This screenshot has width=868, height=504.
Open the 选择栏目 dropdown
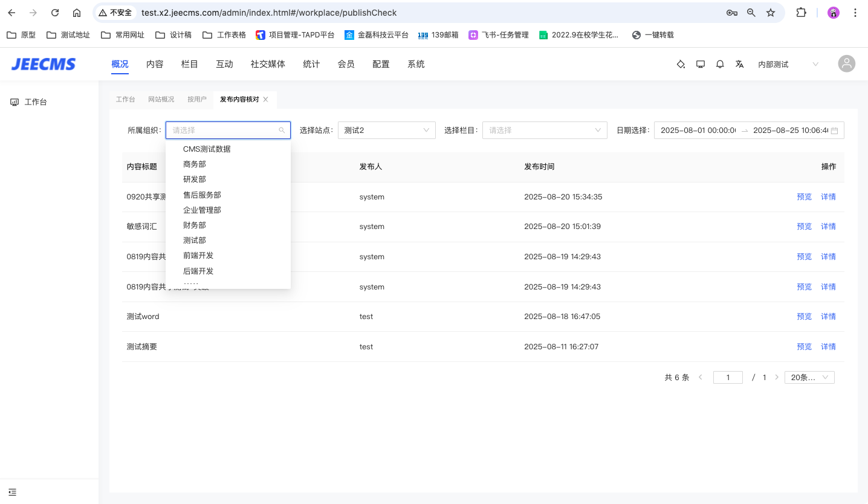tap(544, 130)
